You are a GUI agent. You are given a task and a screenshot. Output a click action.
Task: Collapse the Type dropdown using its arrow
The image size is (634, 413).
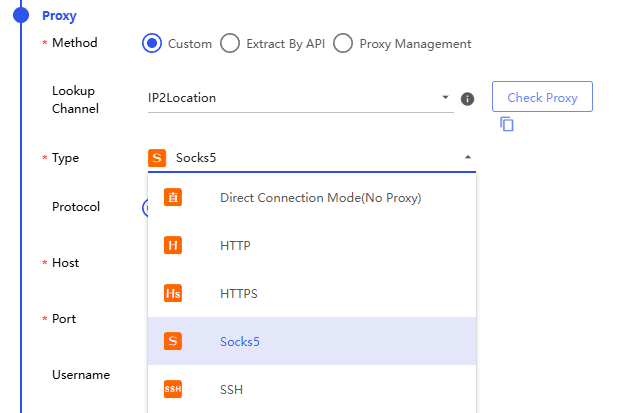pyautogui.click(x=468, y=157)
